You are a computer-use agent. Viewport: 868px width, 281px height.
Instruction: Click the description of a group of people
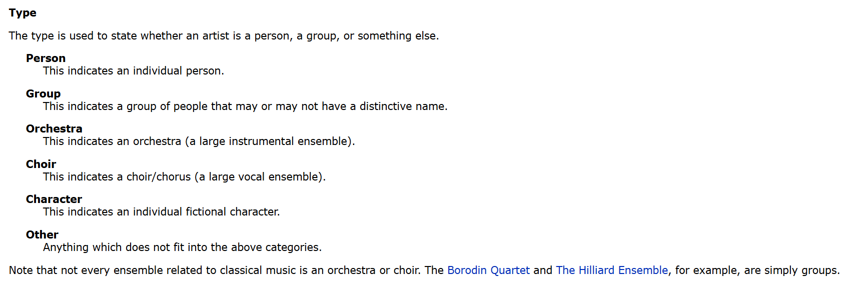click(x=245, y=106)
